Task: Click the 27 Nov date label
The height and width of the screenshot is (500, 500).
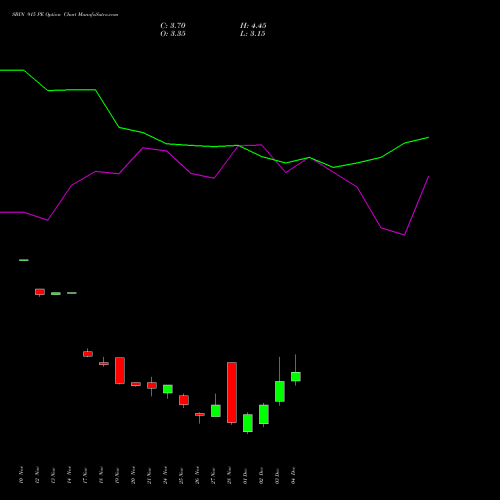Action: (213, 475)
